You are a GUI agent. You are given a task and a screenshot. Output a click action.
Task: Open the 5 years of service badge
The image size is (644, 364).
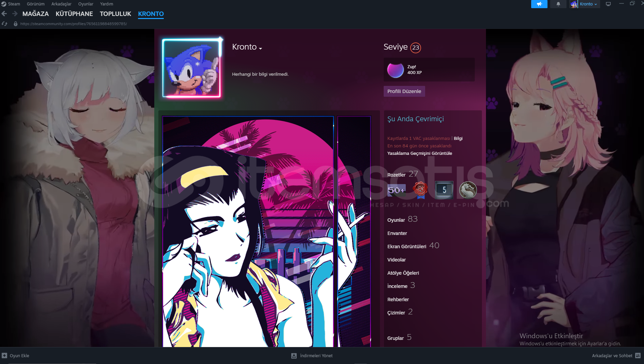[x=444, y=190]
